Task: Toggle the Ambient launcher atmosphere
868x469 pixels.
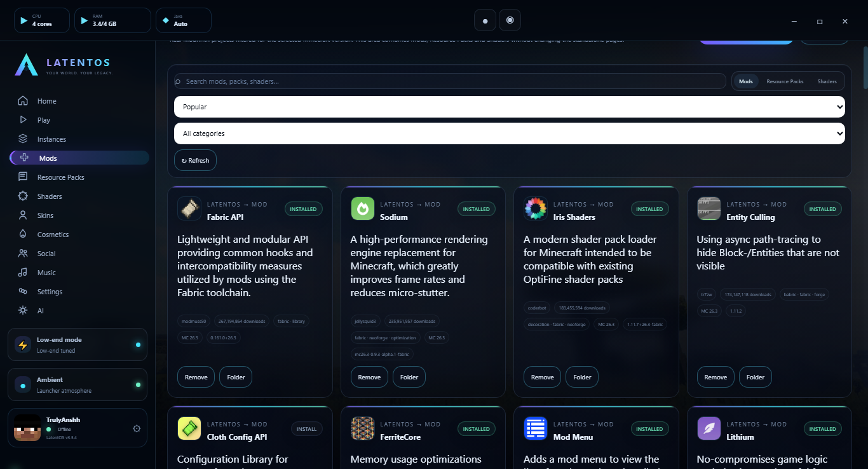Action: (78, 384)
